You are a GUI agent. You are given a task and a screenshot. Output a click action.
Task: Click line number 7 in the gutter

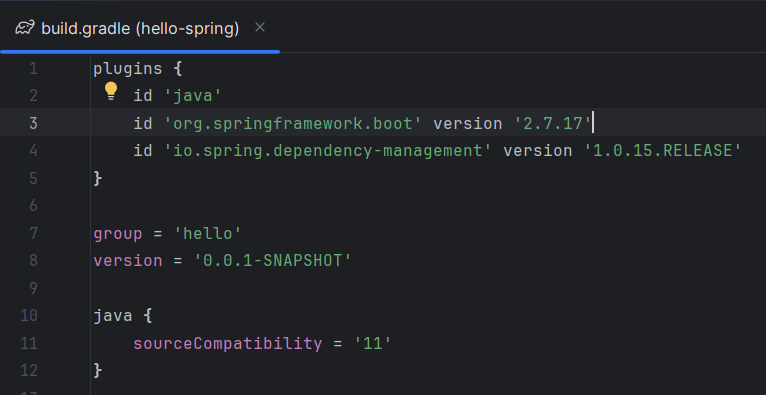[x=33, y=234]
